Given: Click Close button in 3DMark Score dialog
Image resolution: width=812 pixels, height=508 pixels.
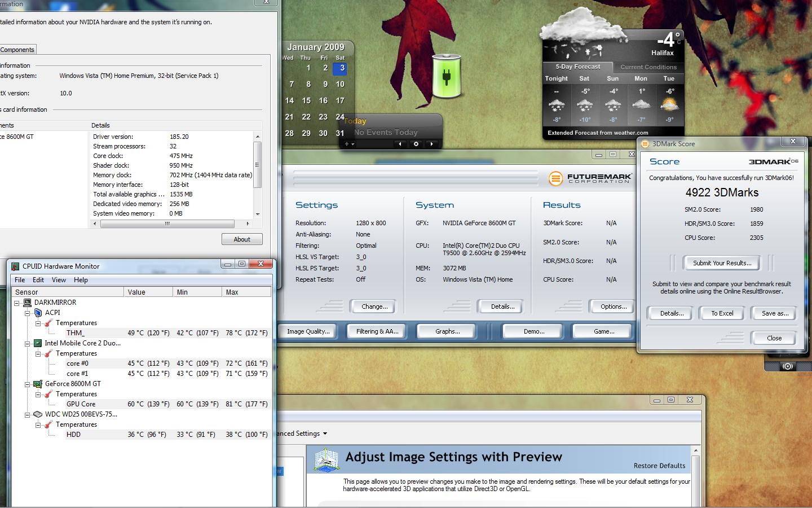Looking at the screenshot, I should coord(774,338).
